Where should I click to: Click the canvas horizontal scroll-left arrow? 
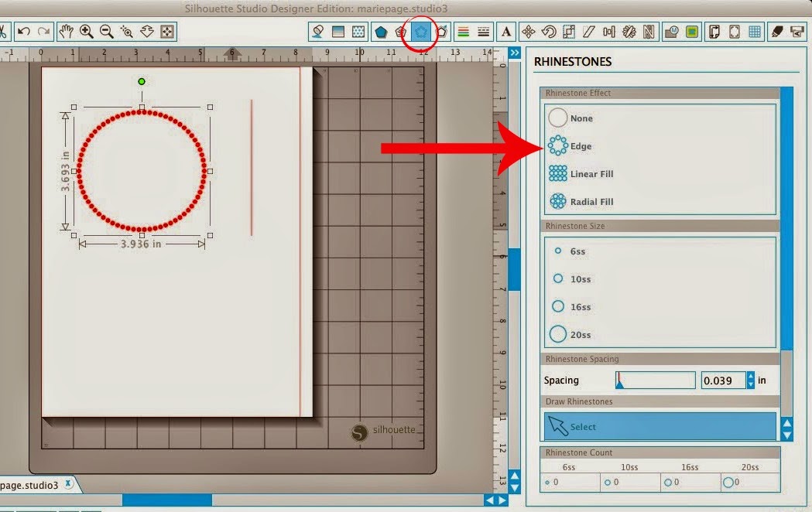pos(491,500)
